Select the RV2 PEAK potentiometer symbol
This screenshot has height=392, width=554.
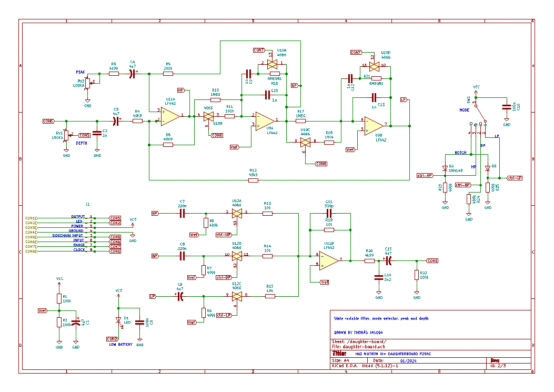point(88,84)
